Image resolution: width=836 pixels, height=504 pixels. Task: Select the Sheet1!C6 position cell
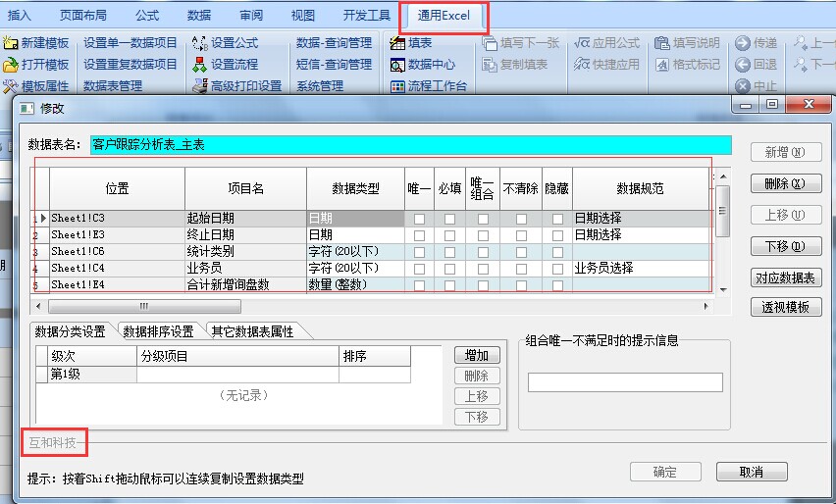(x=118, y=251)
